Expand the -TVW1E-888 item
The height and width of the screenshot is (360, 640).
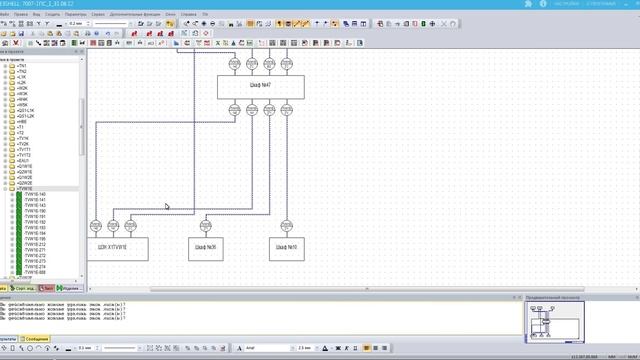tap(12, 272)
